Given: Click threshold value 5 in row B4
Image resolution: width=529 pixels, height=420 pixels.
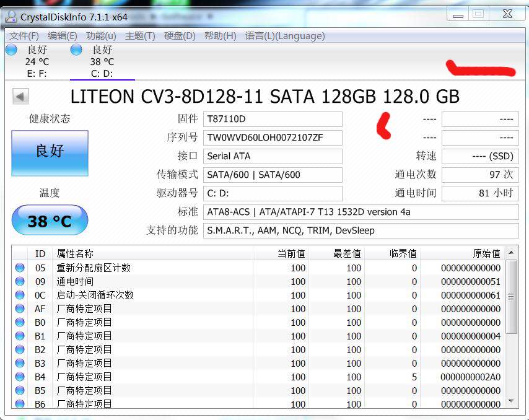Looking at the screenshot, I should [x=414, y=377].
